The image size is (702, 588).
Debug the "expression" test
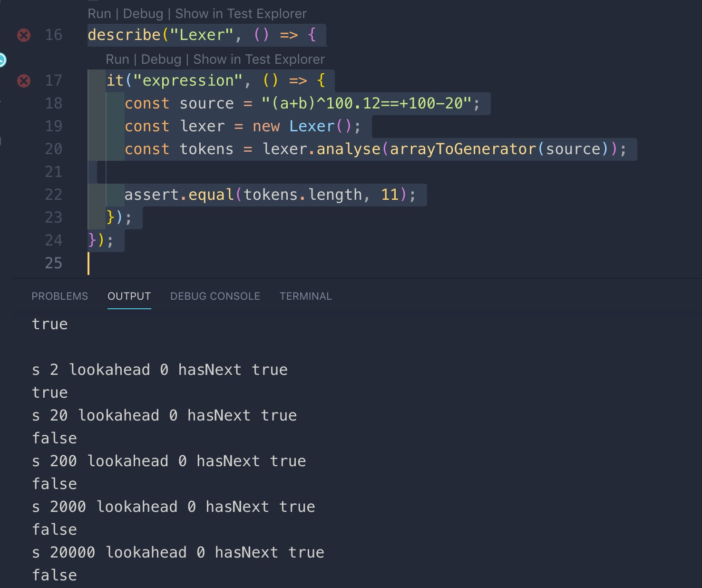point(161,59)
